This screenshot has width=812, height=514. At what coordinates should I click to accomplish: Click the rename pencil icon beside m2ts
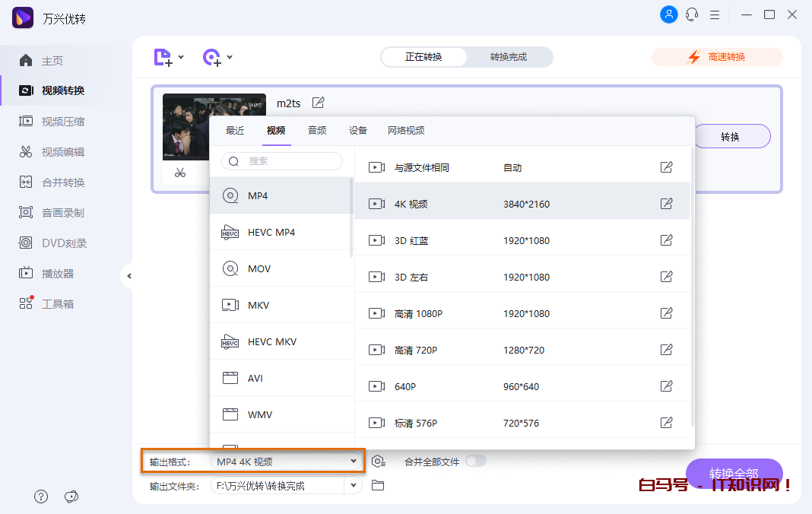coord(319,103)
